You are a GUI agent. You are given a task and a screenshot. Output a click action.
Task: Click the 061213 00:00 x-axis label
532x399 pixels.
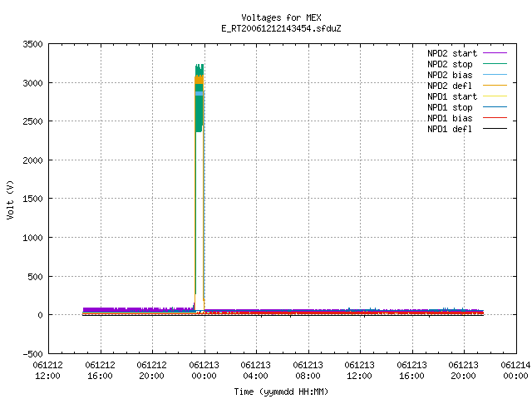[204, 371]
